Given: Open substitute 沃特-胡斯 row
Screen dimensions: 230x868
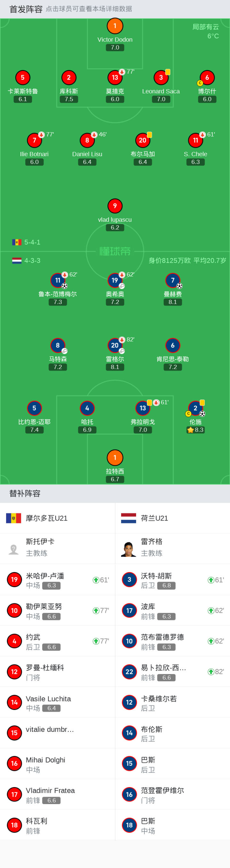Looking at the screenshot, I should 172,580.
